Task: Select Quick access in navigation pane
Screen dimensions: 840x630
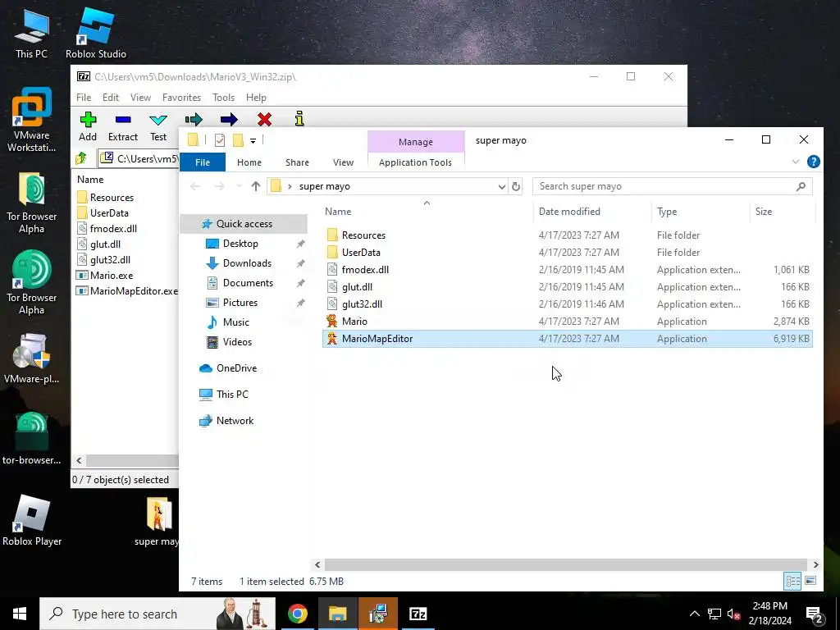Action: tap(244, 224)
